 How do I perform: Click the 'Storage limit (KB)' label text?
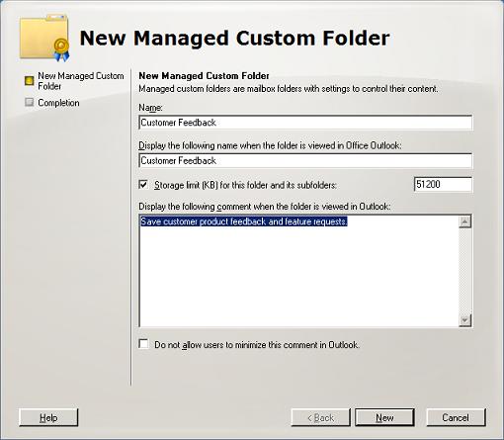(x=245, y=185)
